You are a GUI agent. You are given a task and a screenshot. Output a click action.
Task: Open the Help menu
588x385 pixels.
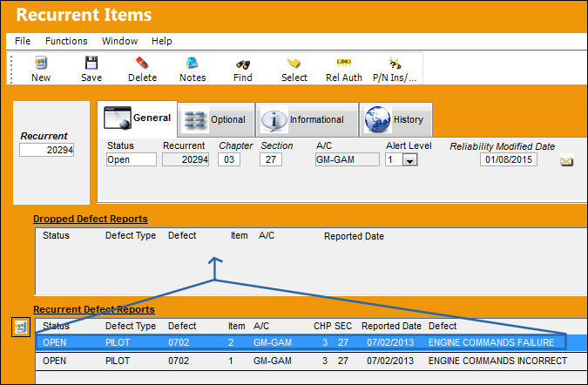pos(162,41)
